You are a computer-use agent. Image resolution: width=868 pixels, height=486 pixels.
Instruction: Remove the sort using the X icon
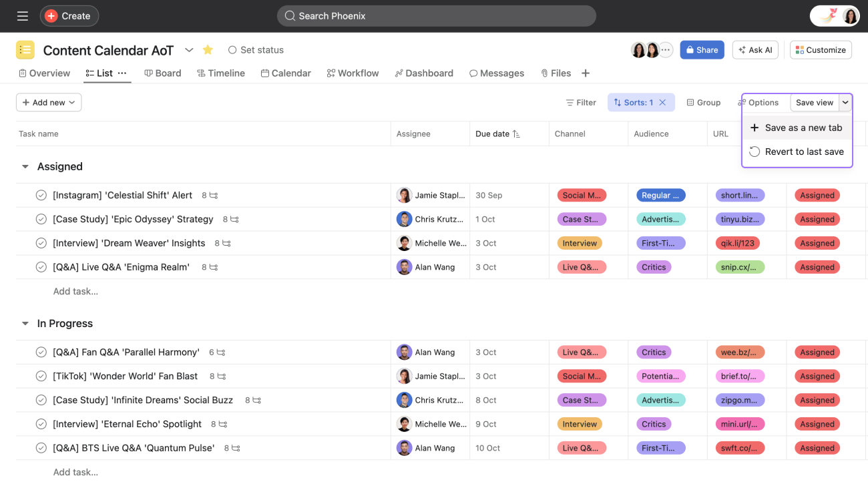coord(662,103)
